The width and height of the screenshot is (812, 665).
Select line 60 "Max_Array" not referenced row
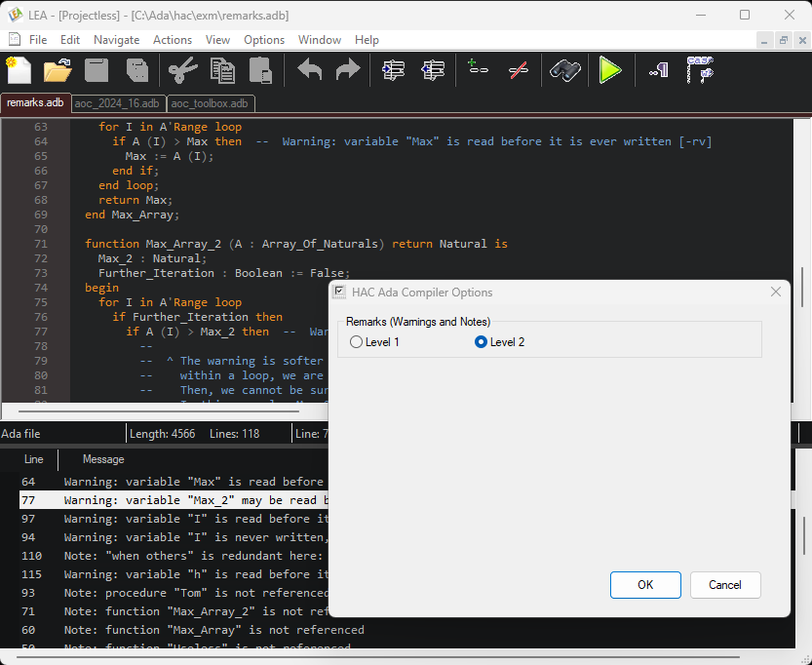(x=192, y=630)
